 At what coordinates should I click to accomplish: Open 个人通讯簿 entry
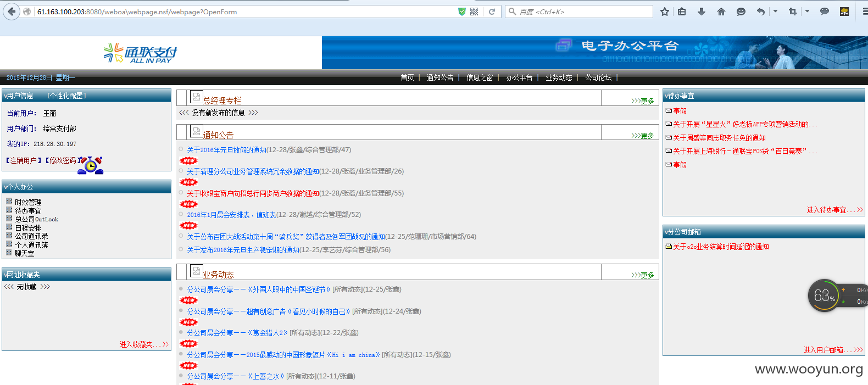(x=31, y=245)
